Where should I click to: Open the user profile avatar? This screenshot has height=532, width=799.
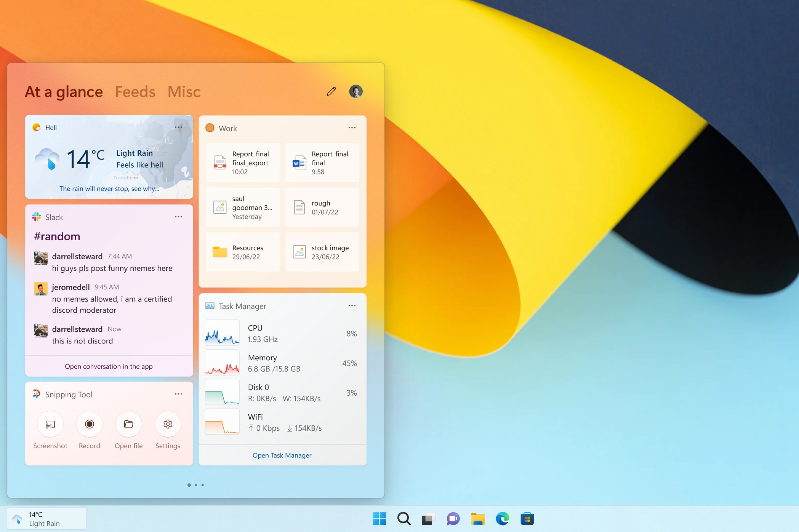[356, 91]
